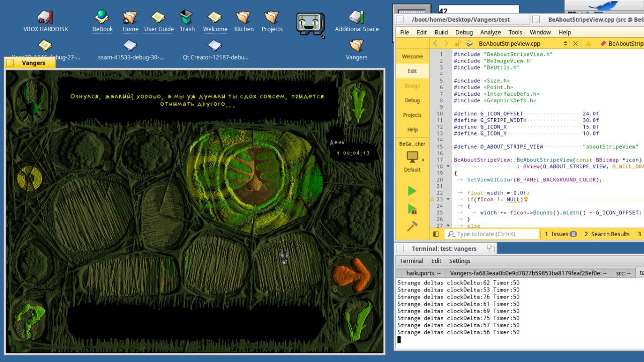Click the warning triangle icon in editor toolbar
This screenshot has width=644, height=362.
[588, 44]
